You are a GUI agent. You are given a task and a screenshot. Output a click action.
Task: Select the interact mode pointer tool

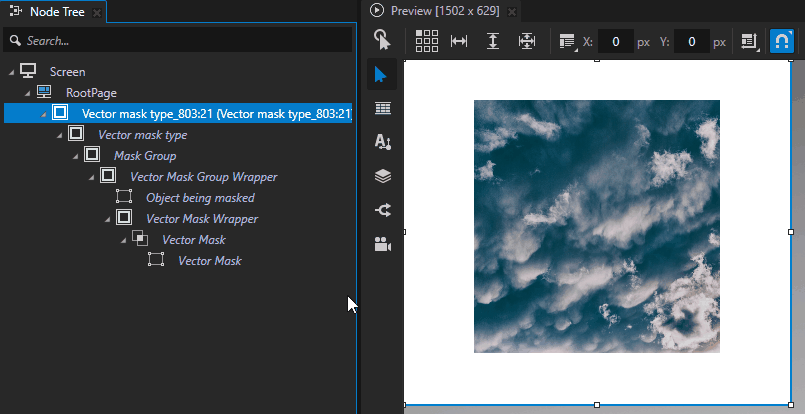click(x=382, y=40)
